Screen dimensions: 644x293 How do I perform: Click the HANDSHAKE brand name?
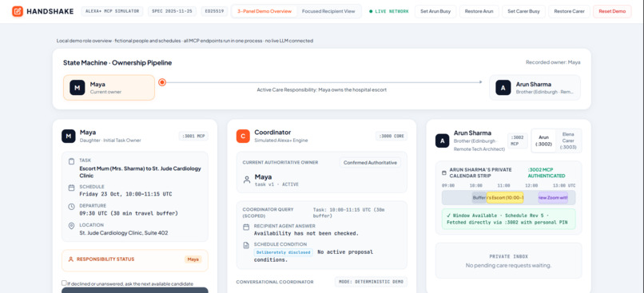(x=50, y=11)
